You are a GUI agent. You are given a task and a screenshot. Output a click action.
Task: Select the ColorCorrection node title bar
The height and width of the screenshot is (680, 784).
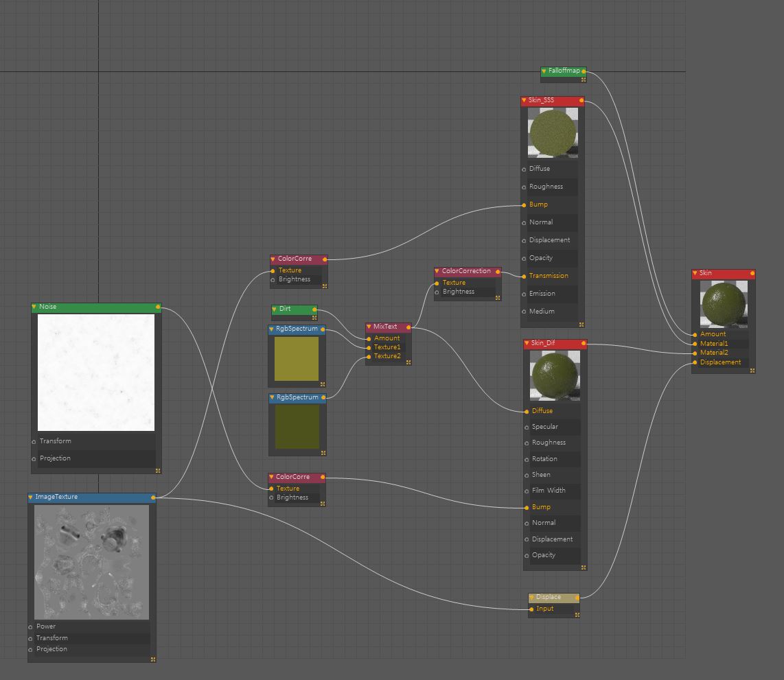pos(468,271)
